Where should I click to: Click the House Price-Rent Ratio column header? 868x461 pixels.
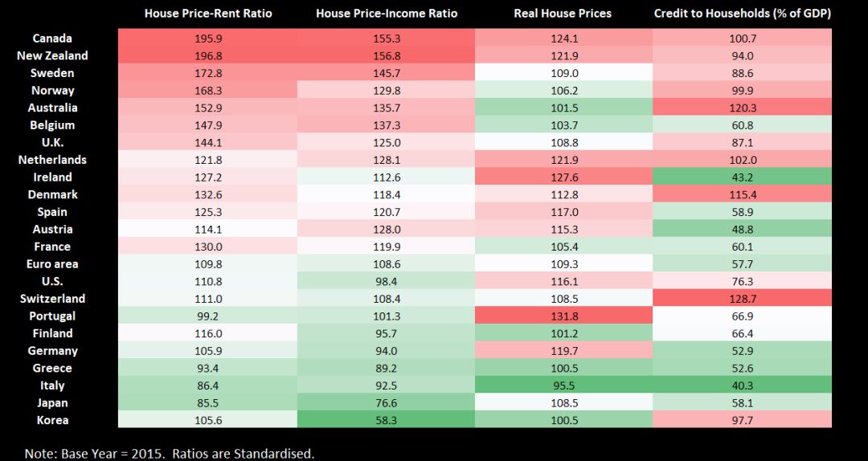[x=208, y=14]
